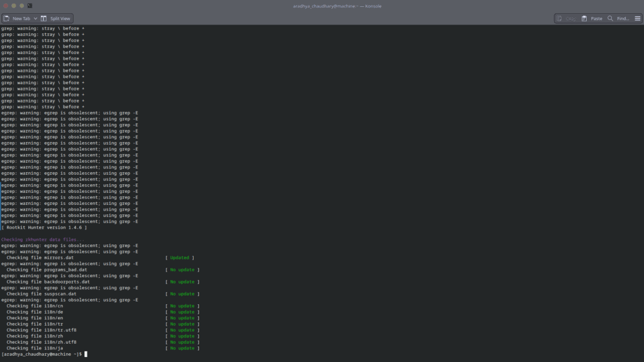Click the 'Checking rkhunter data files...' line
This screenshot has width=644, height=362.
pos(43,239)
